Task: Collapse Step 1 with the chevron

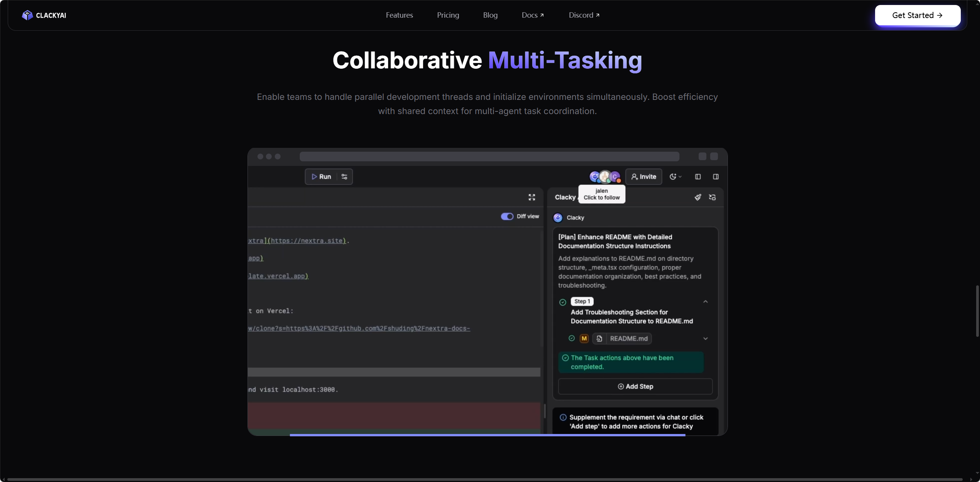Action: (706, 302)
